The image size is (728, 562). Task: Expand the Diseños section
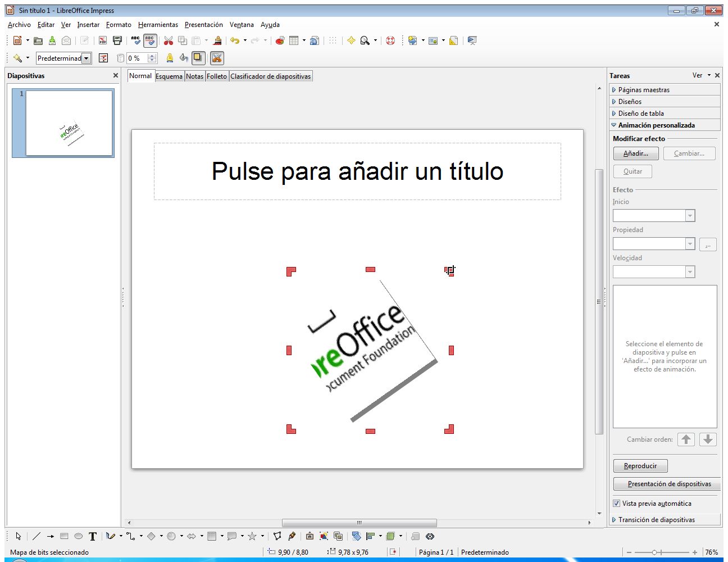(x=665, y=102)
